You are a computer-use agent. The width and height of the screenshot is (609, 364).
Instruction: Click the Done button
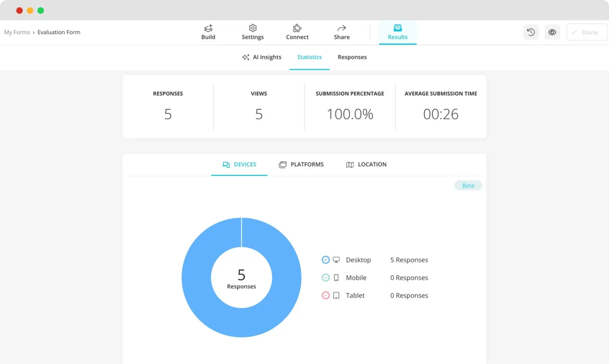tap(586, 32)
